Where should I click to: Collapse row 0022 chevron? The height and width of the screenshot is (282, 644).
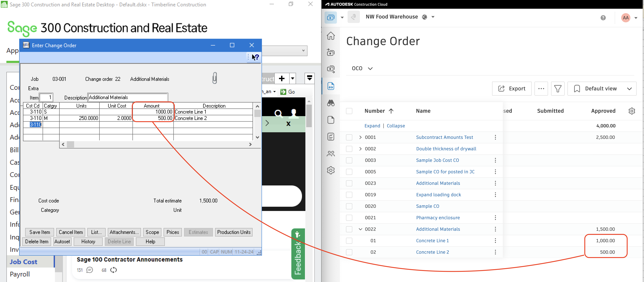point(360,229)
